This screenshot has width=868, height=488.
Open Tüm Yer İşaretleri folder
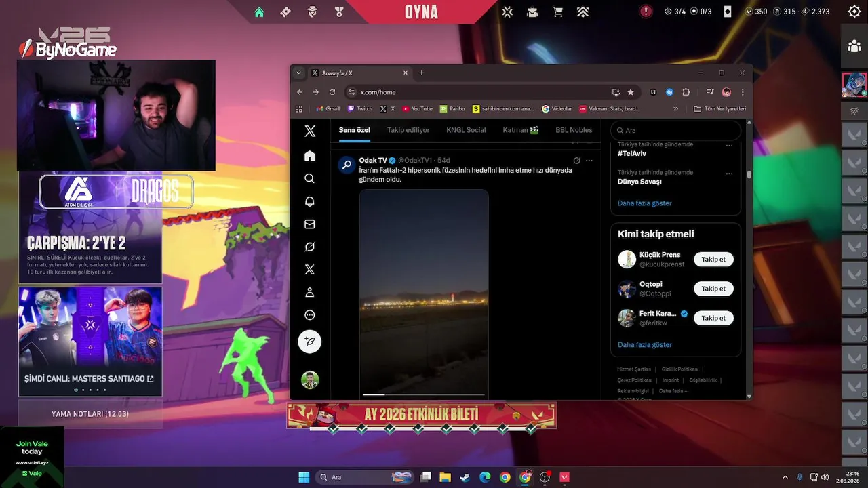[720, 108]
